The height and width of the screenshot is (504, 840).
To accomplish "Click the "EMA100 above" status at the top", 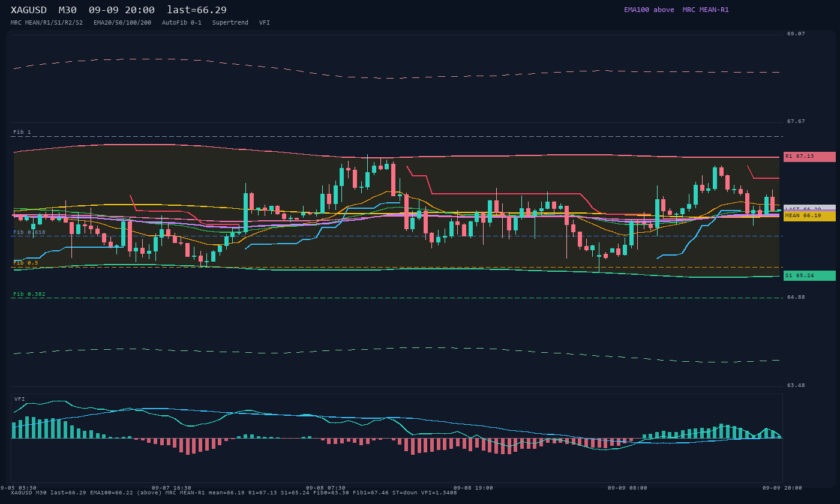I will (x=649, y=10).
